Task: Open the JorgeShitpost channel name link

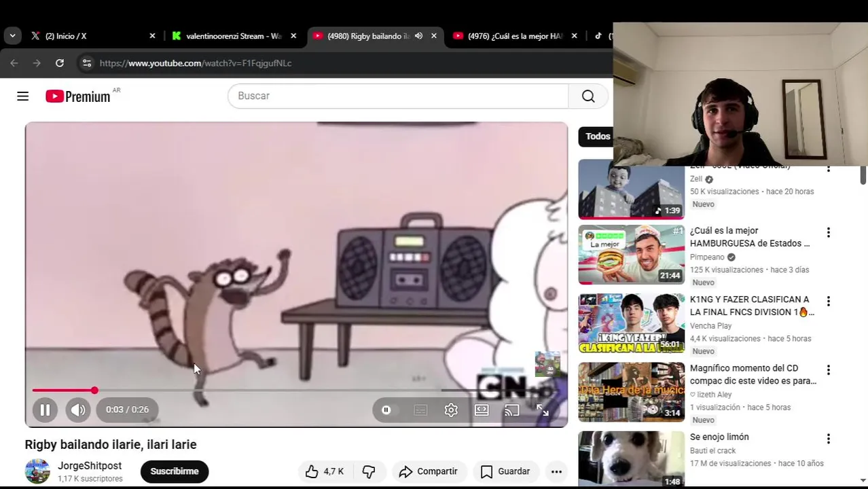Action: [90, 466]
